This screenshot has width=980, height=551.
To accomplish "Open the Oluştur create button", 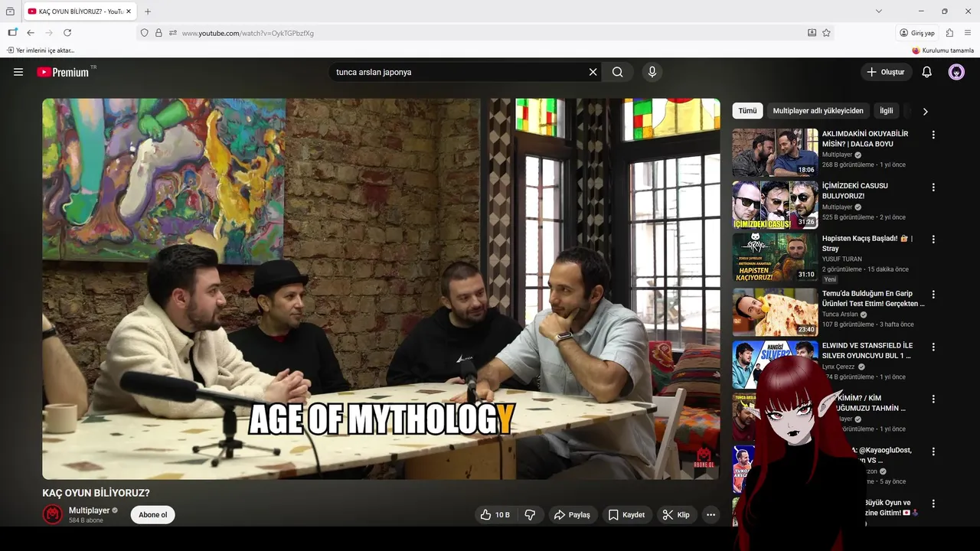I will [886, 72].
